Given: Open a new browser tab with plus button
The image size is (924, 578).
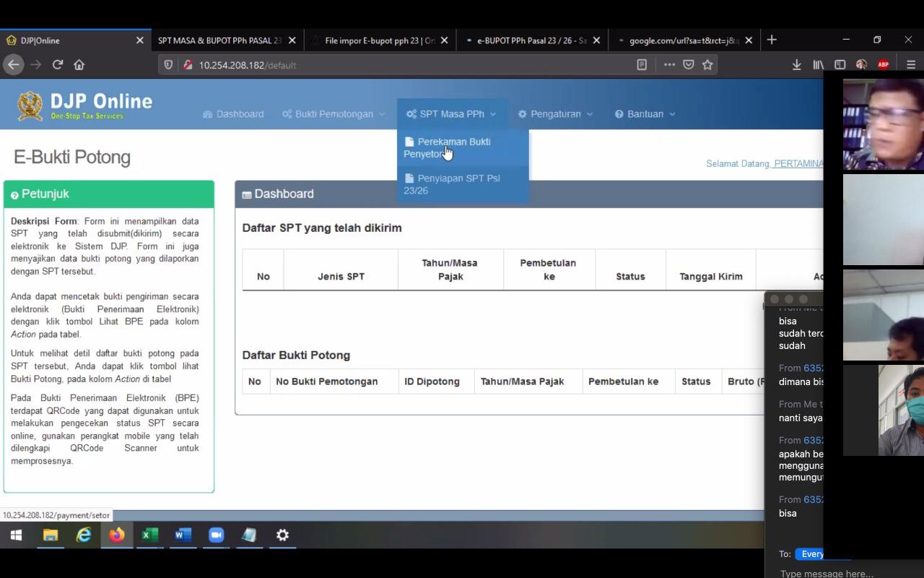Looking at the screenshot, I should 772,40.
